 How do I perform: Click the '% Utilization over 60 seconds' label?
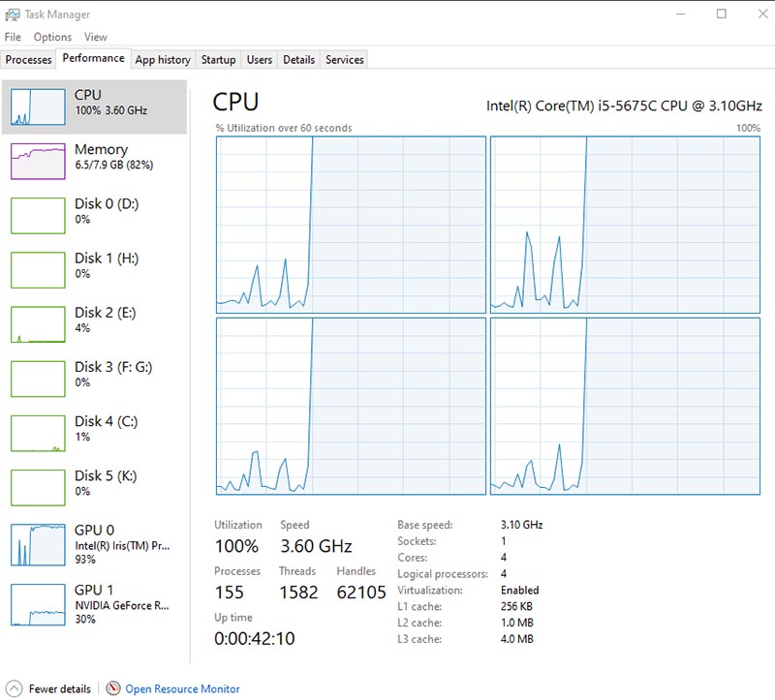(284, 128)
